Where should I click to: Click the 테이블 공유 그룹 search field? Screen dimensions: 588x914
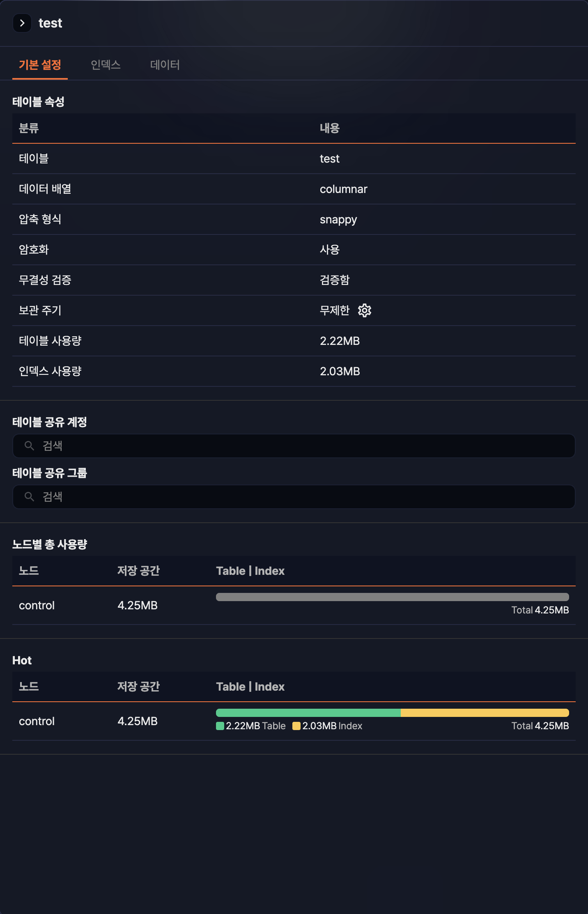(294, 497)
